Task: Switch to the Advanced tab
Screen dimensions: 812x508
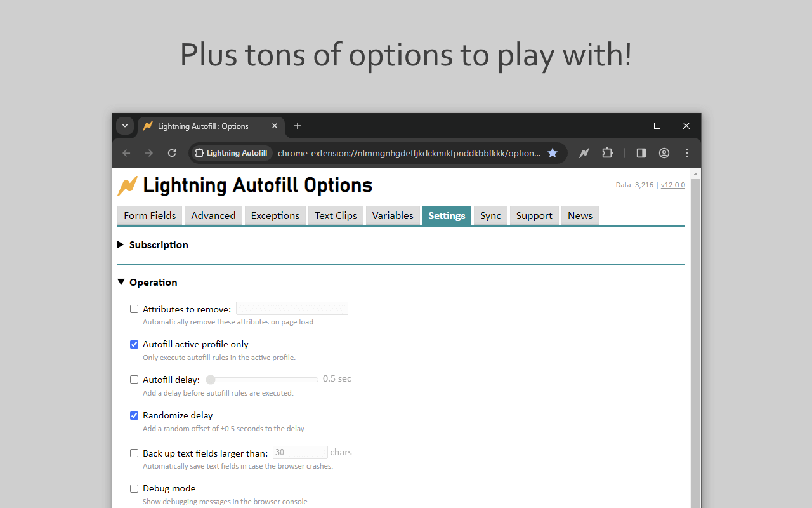Action: click(213, 215)
